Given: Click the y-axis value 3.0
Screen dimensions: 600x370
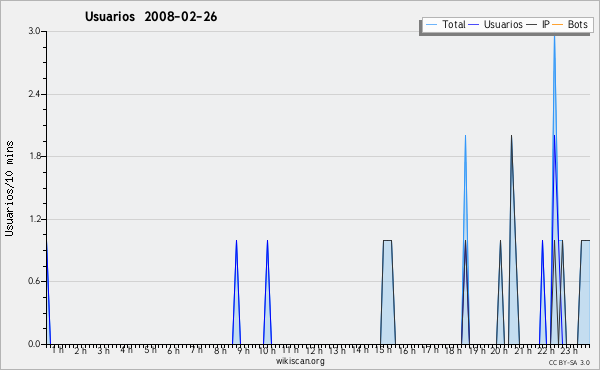Looking at the screenshot, I should click(x=34, y=31).
